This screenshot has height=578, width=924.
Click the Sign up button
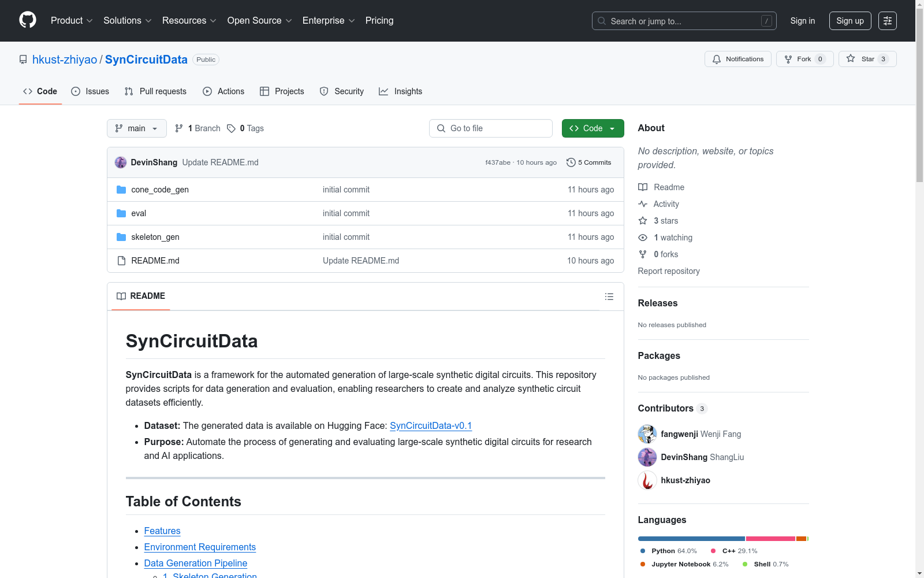[x=850, y=21]
